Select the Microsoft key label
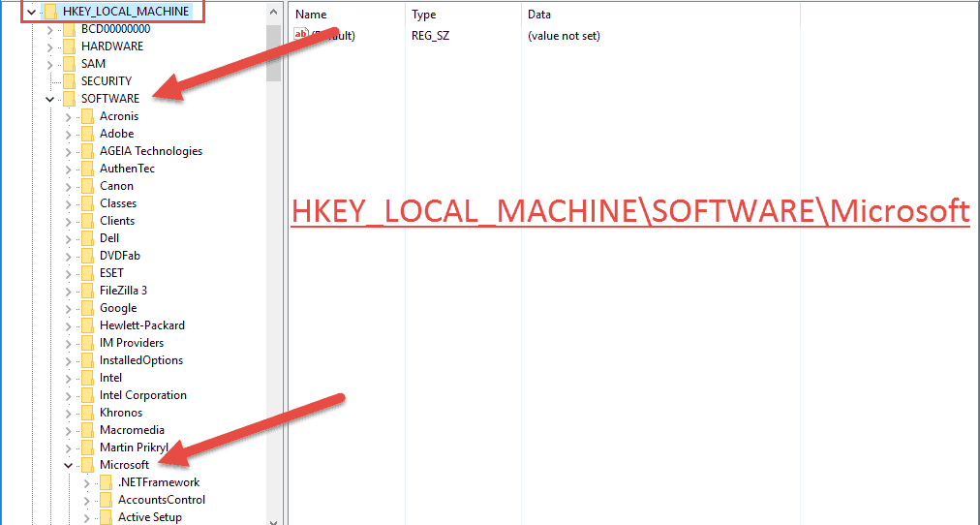Screen dimensions: 980x525 tap(124, 465)
